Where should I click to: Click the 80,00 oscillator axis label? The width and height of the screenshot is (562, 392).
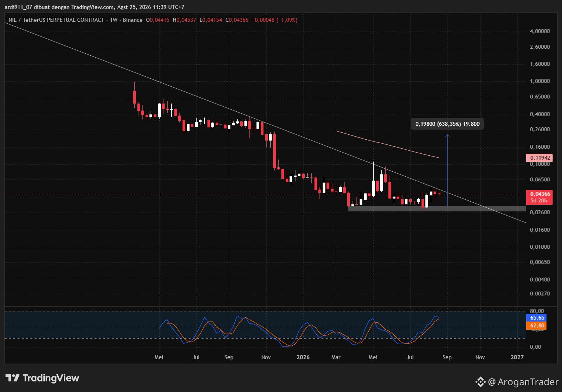[x=537, y=311]
